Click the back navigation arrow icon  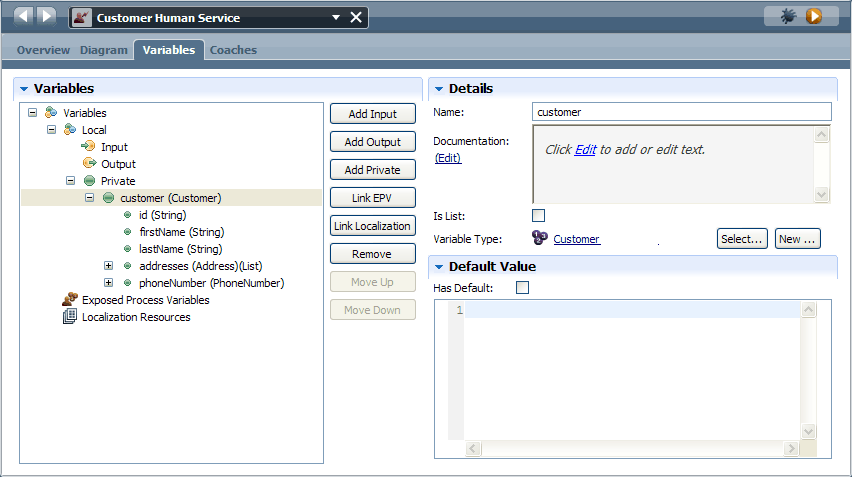pos(23,16)
